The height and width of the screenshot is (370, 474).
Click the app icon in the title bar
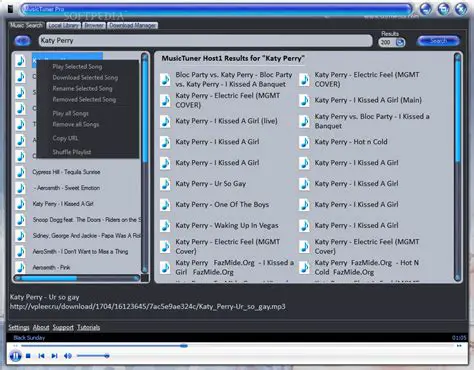[x=10, y=9]
